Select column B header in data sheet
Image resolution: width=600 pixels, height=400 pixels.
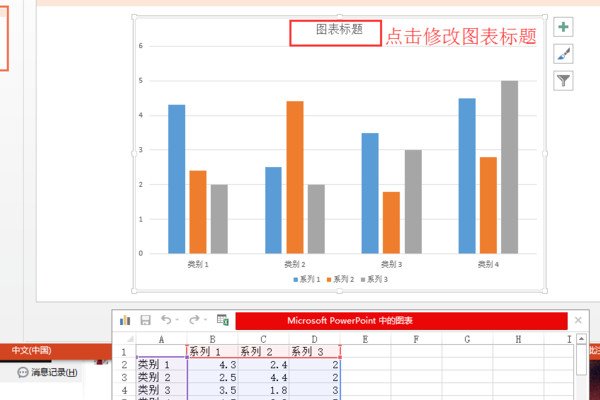212,339
